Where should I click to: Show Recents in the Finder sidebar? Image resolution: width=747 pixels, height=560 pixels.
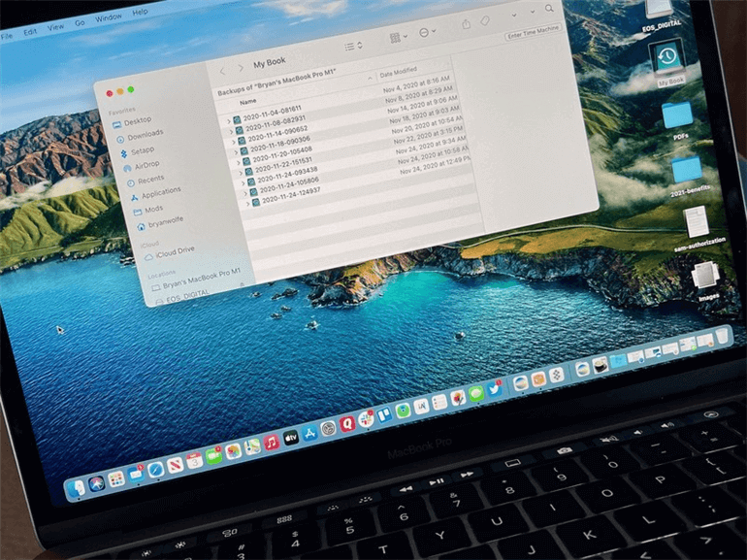(146, 181)
